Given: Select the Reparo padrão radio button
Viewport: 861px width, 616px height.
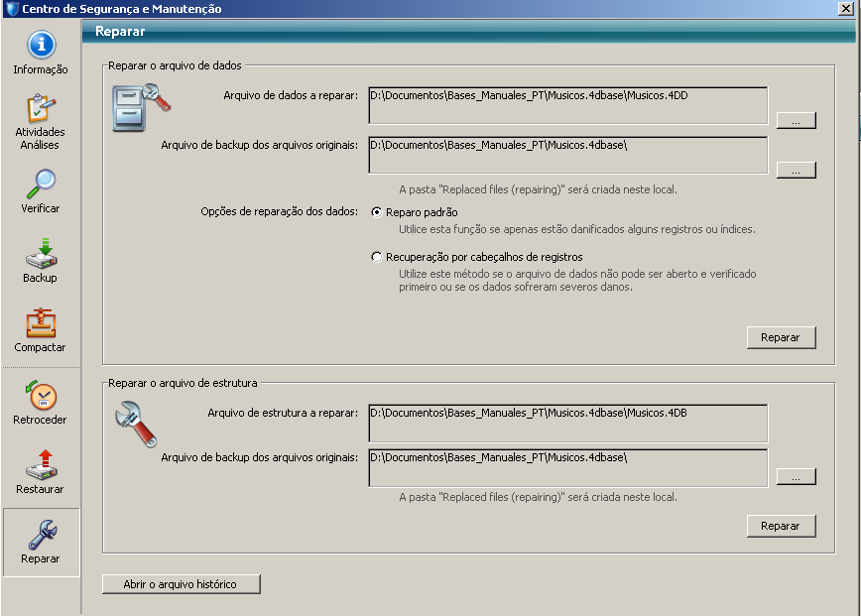Looking at the screenshot, I should pyautogui.click(x=377, y=212).
